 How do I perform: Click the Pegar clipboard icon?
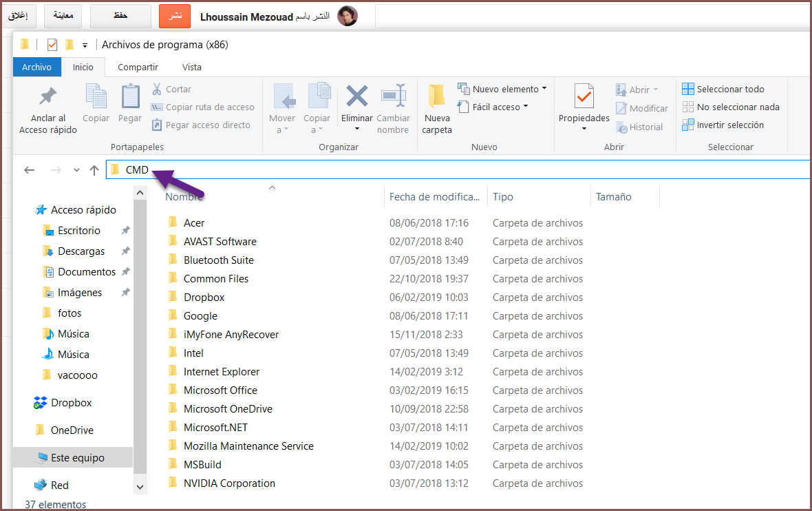130,97
